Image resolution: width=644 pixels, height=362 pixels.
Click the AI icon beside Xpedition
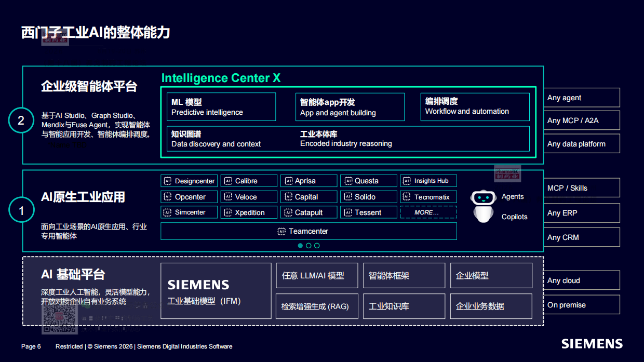(227, 212)
